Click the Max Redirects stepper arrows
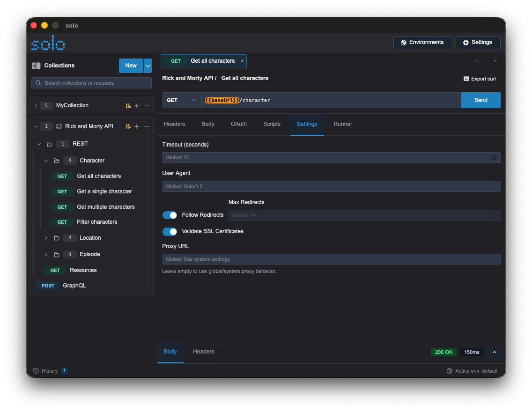The width and height of the screenshot is (532, 412). pyautogui.click(x=494, y=215)
